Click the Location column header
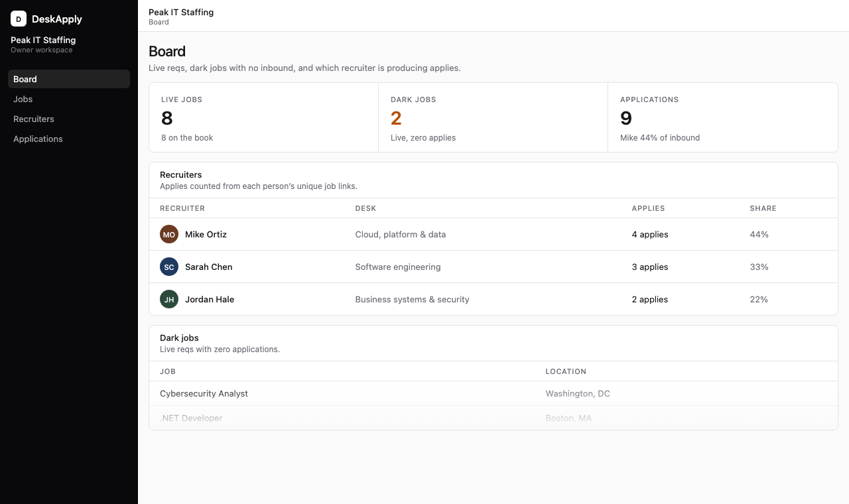The image size is (849, 504). coord(566,371)
